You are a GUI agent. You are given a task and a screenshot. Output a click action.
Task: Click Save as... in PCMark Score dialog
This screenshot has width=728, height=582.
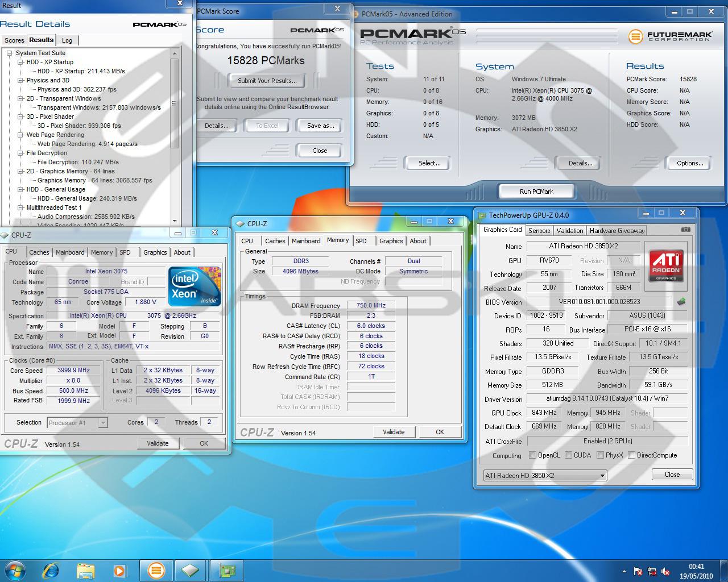[321, 126]
